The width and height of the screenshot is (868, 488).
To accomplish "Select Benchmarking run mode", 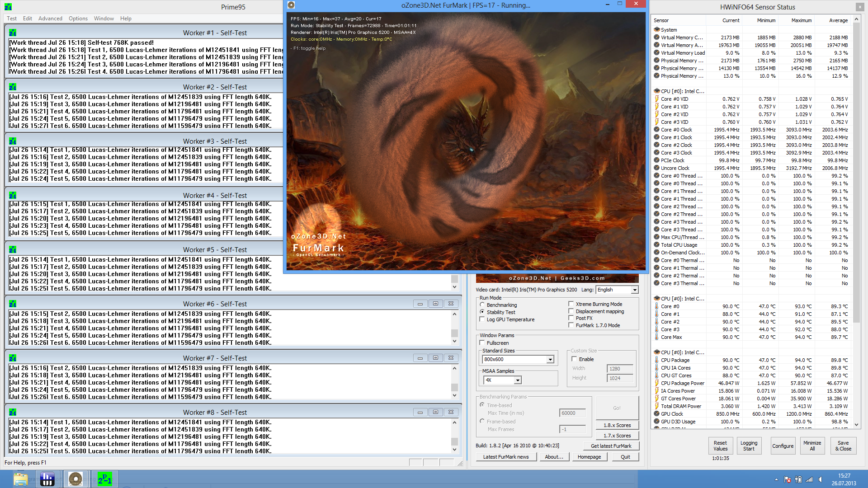I will [x=482, y=305].
